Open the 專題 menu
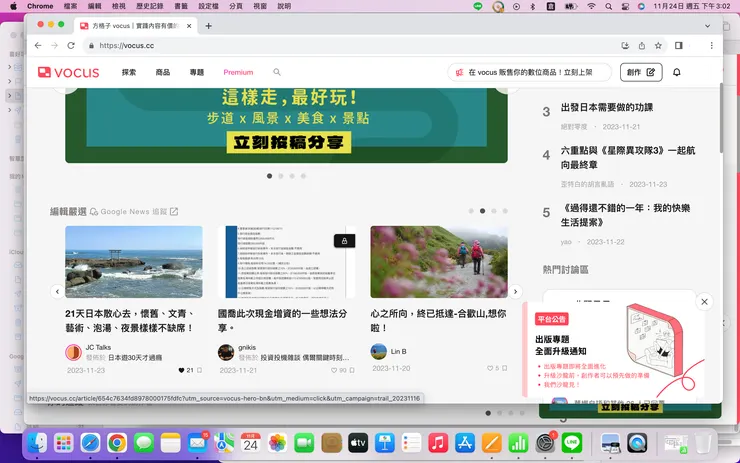 click(x=197, y=72)
